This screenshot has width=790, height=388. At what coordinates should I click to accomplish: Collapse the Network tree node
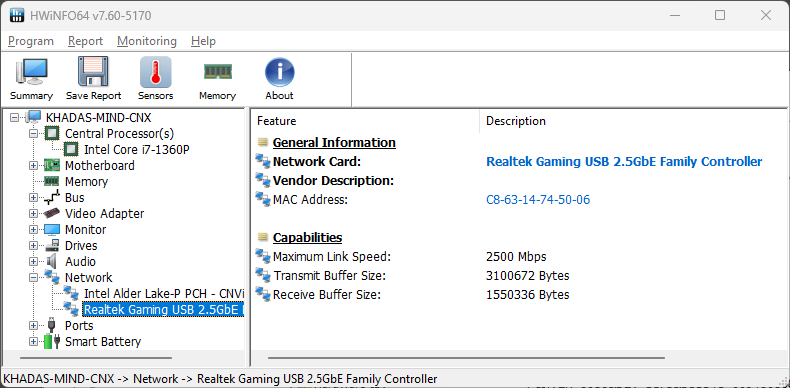pos(33,278)
